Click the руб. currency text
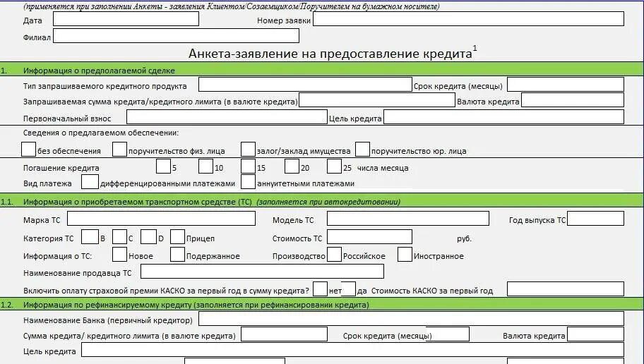Screen dimensions: 644x364 point(464,238)
